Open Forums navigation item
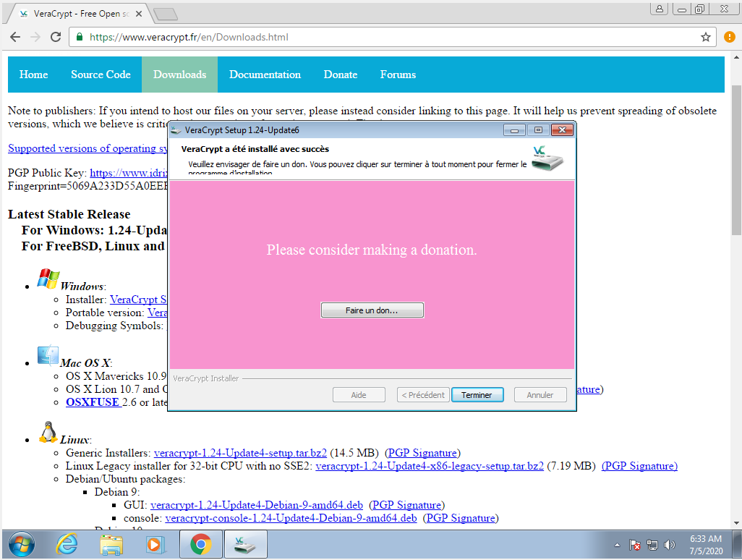The width and height of the screenshot is (742, 560). [398, 75]
